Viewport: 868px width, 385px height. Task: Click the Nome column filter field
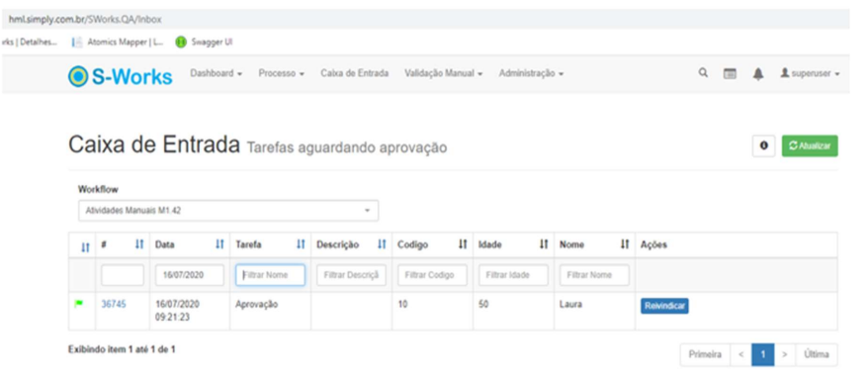(594, 275)
